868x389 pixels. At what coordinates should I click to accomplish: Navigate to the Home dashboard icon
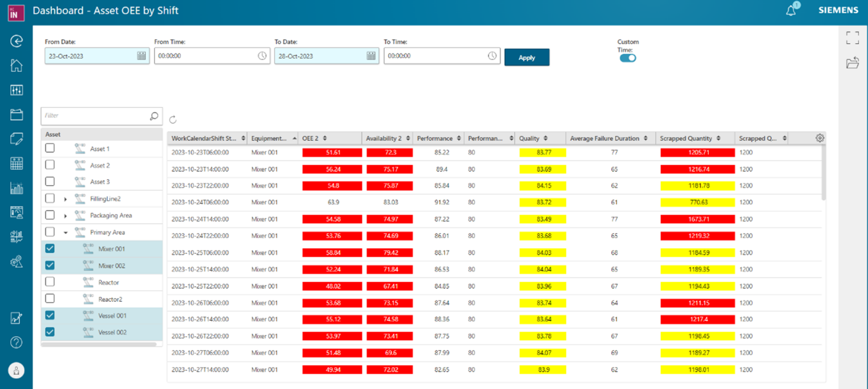[x=16, y=65]
